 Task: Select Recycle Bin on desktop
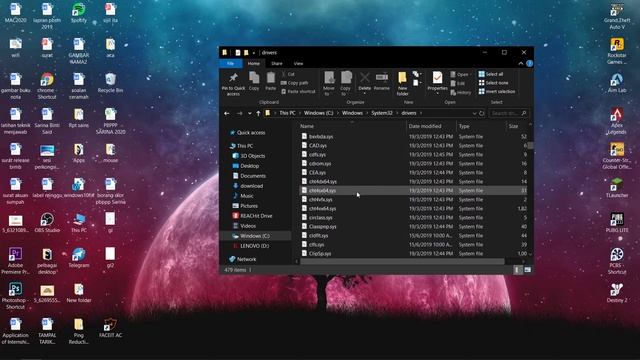pyautogui.click(x=110, y=83)
